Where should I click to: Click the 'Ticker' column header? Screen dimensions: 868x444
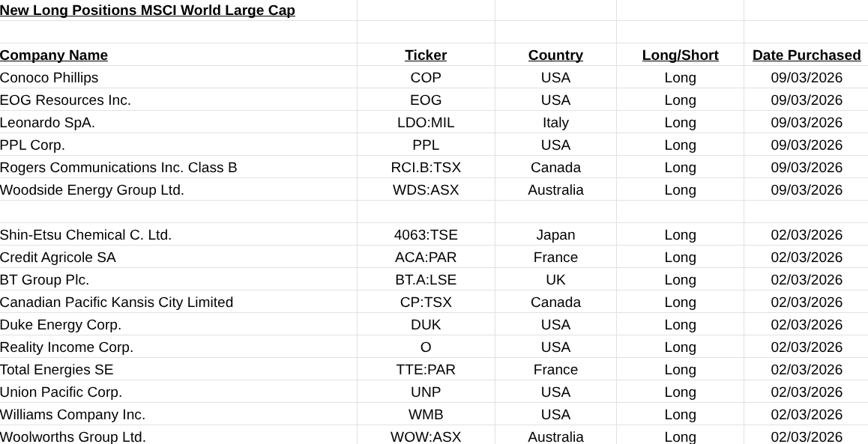click(x=426, y=55)
